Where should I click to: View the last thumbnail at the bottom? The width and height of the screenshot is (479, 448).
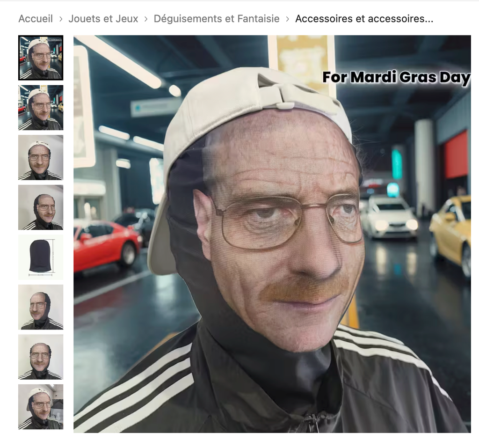[x=41, y=407]
